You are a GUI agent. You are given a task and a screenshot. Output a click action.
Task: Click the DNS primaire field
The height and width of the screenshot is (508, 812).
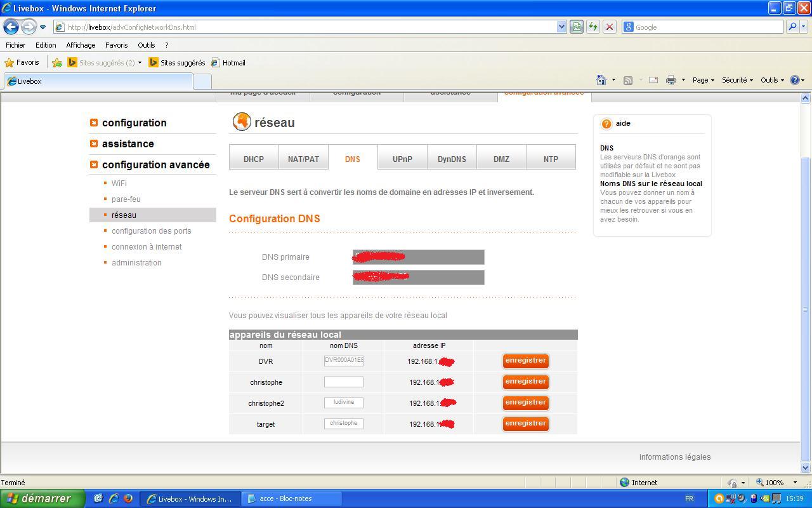tap(419, 257)
